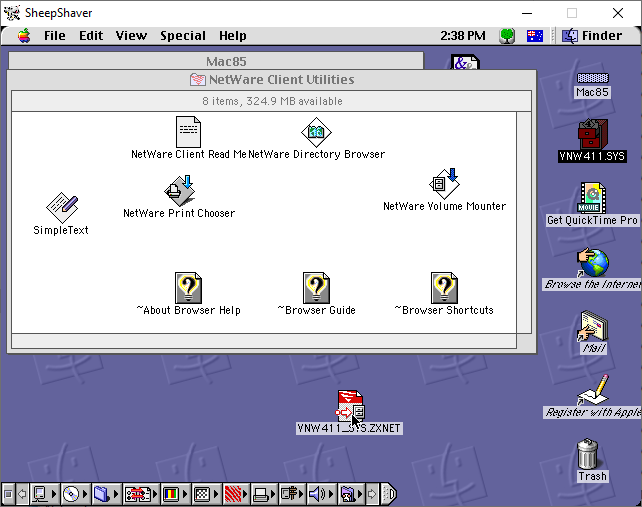This screenshot has width=642, height=507.
Task: Select the ~Browser Shortcuts help file
Action: [444, 288]
